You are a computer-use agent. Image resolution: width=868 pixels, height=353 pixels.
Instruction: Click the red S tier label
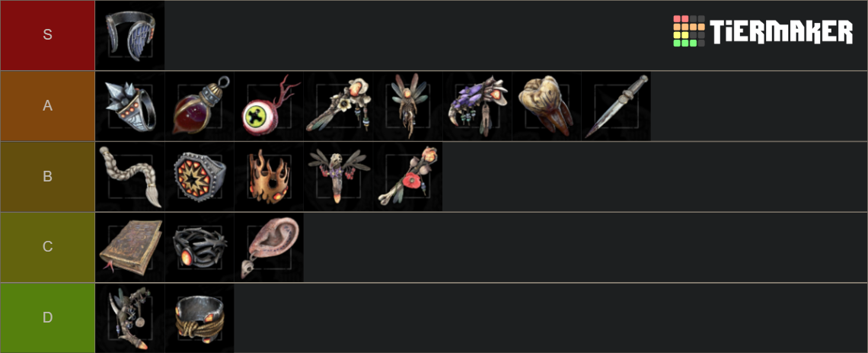pyautogui.click(x=48, y=35)
